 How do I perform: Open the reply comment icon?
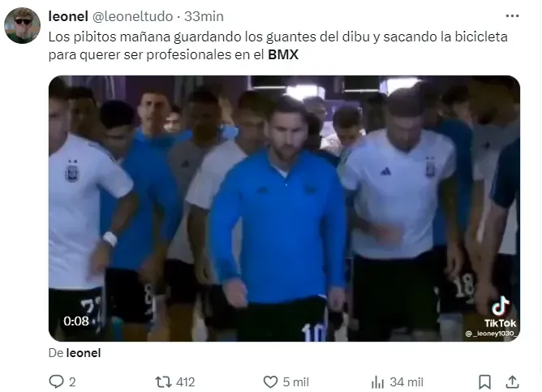(x=56, y=382)
